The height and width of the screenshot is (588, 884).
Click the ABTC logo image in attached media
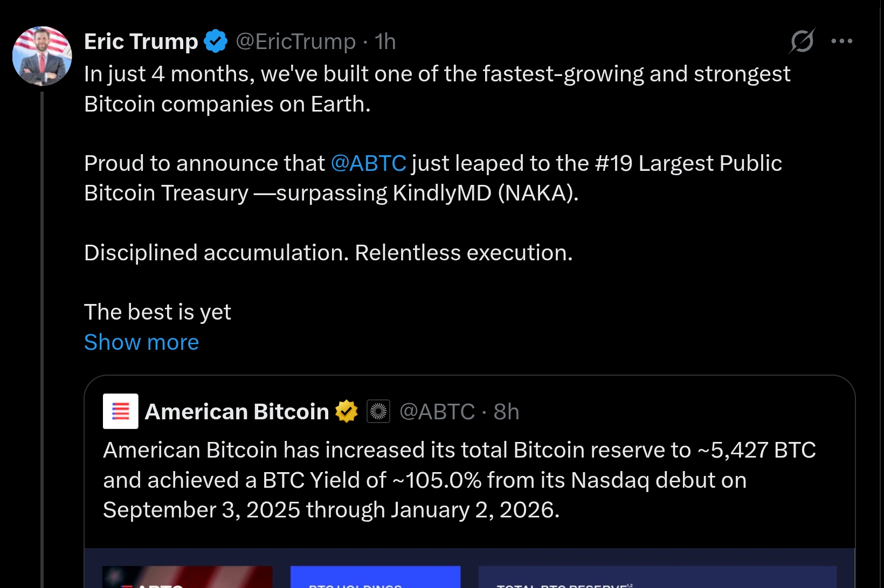187,577
